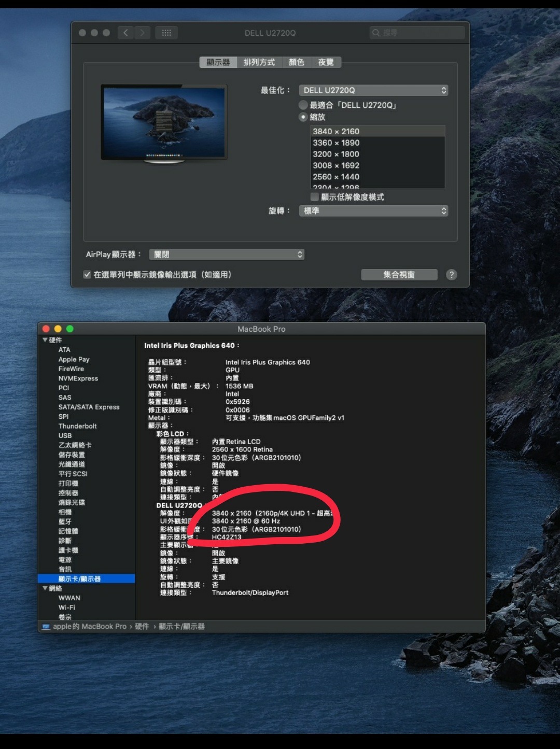Collapse the 硬件 tree section
This screenshot has width=560, height=749.
(x=45, y=340)
